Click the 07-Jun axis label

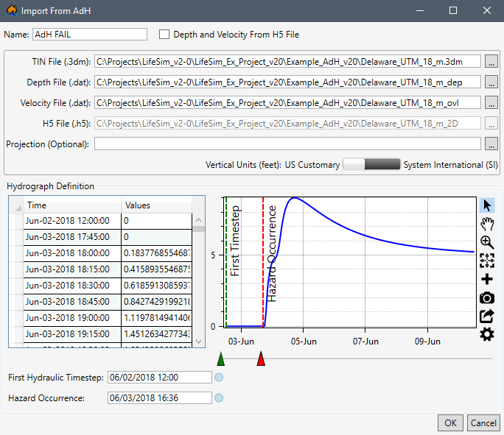pos(365,342)
